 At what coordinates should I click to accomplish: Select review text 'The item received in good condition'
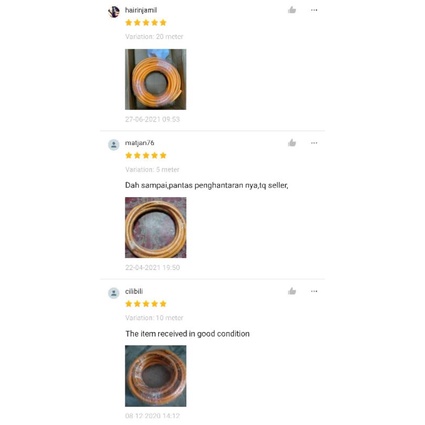(x=187, y=334)
